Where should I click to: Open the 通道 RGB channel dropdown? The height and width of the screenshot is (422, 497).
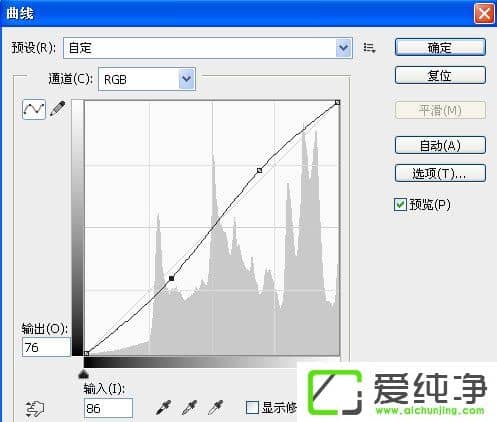point(187,79)
